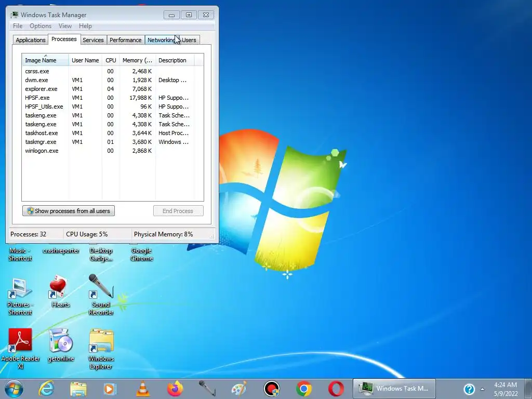This screenshot has height=399, width=532.
Task: Switch to the Services tab
Action: 93,39
